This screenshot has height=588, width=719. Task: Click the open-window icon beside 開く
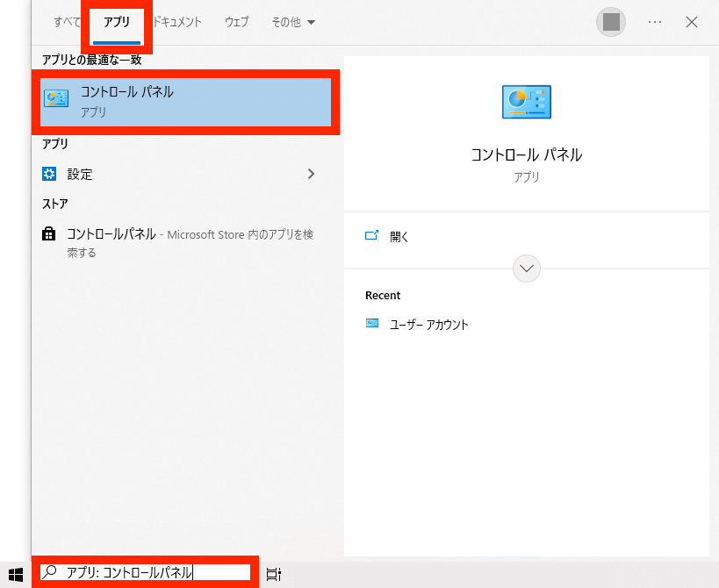371,235
